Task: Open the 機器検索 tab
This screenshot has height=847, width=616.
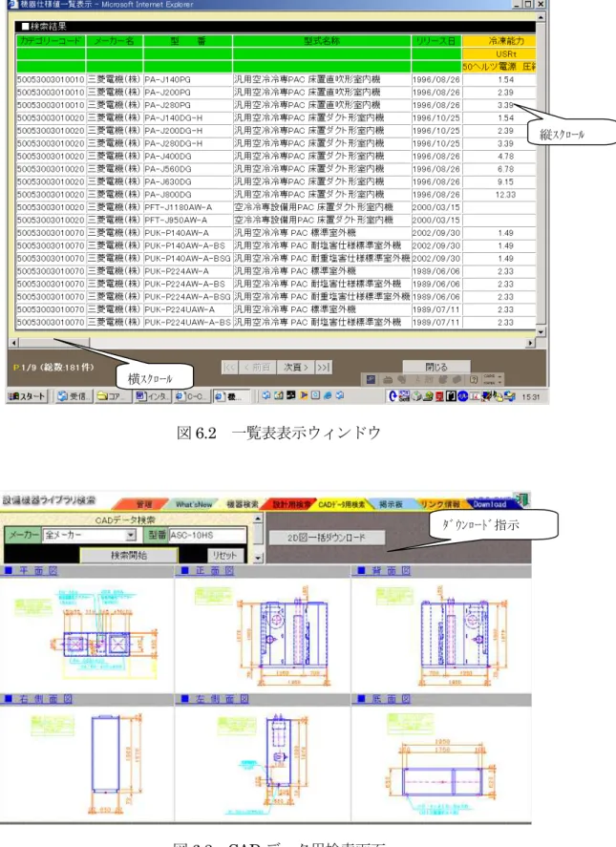Action: [242, 504]
